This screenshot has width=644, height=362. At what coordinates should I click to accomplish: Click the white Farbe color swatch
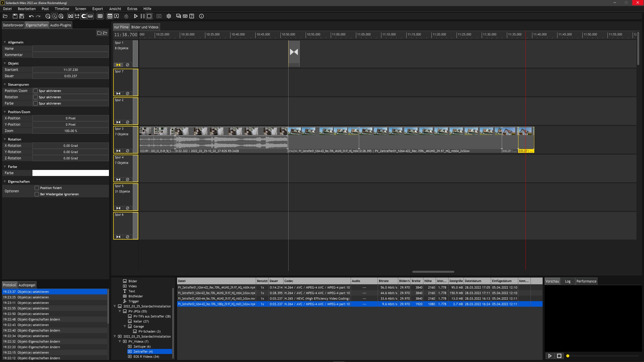pyautogui.click(x=71, y=173)
